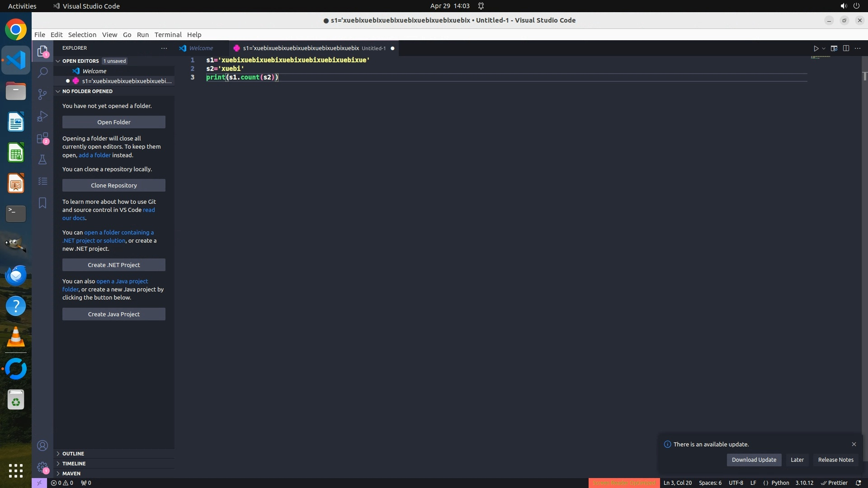Open dropdown arrow next to Run button
868x488 pixels.
824,48
